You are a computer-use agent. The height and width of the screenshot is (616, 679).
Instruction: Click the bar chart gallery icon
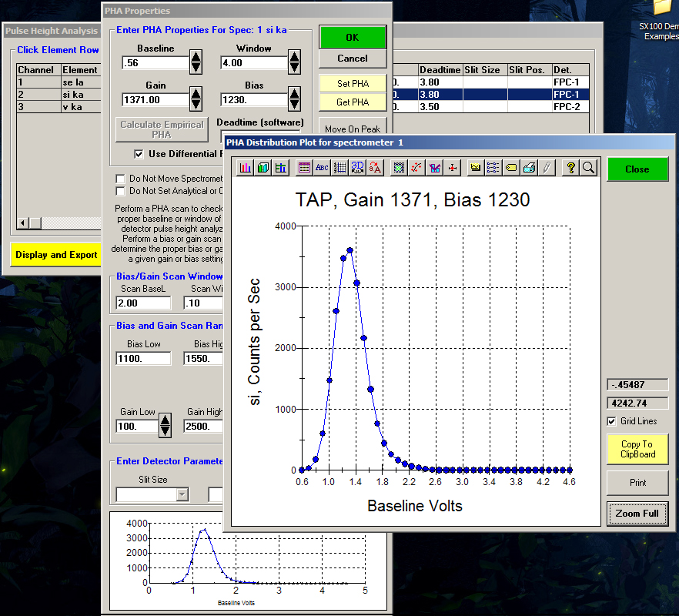(246, 167)
